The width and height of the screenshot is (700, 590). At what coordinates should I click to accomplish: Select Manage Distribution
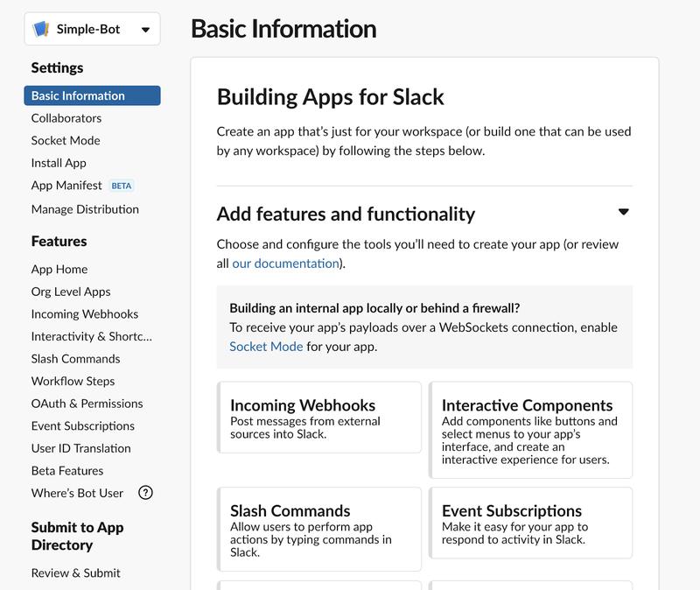(x=85, y=209)
